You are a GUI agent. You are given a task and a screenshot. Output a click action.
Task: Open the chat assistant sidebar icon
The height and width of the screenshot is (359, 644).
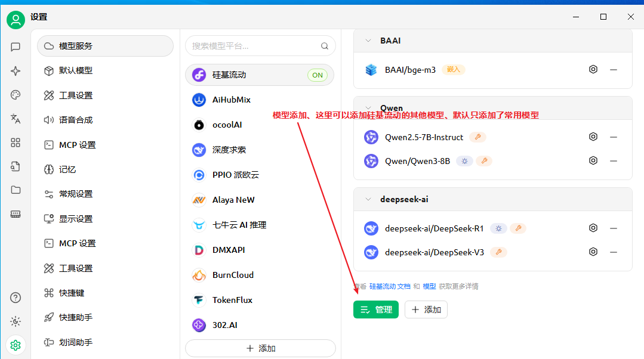(16, 47)
